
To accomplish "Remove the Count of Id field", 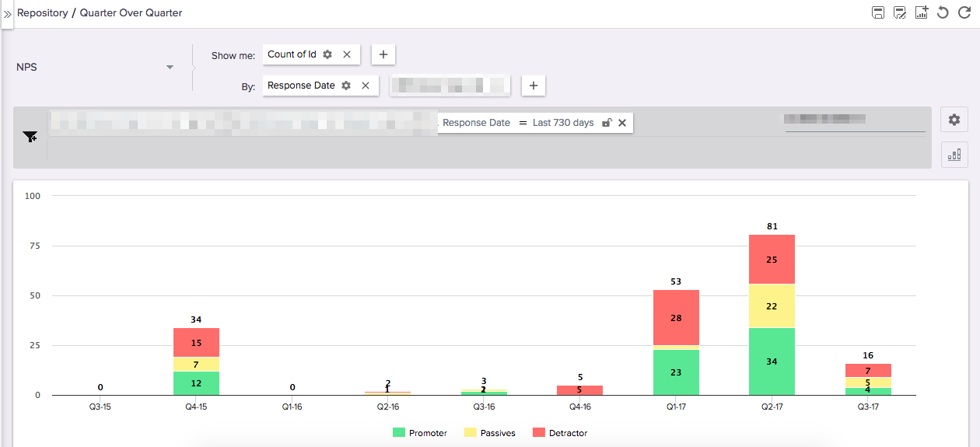I will [347, 54].
